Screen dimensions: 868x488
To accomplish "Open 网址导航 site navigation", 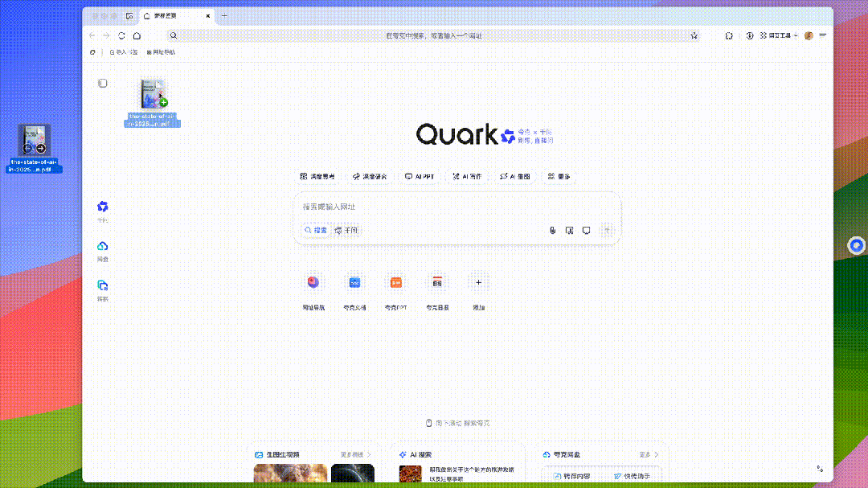I will point(313,291).
